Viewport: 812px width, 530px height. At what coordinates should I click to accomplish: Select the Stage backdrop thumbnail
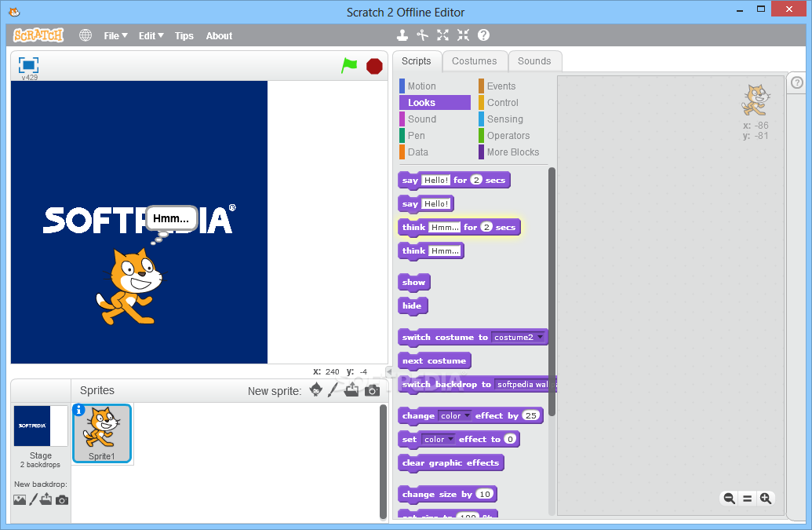40,426
